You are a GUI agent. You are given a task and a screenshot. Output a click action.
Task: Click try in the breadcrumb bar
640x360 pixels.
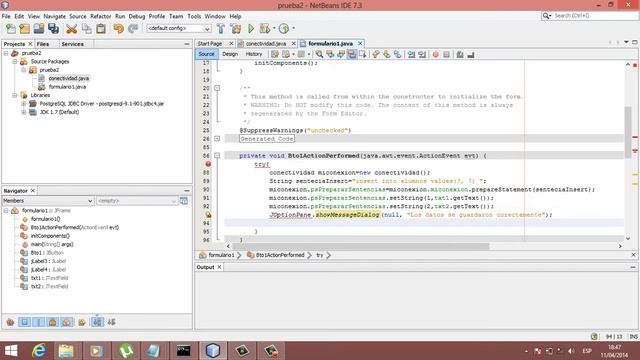pyautogui.click(x=320, y=255)
